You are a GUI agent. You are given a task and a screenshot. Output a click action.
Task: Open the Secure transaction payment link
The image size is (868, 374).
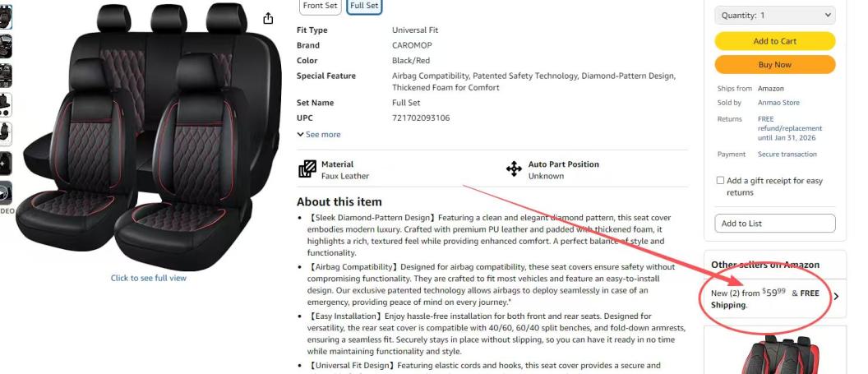click(x=787, y=155)
